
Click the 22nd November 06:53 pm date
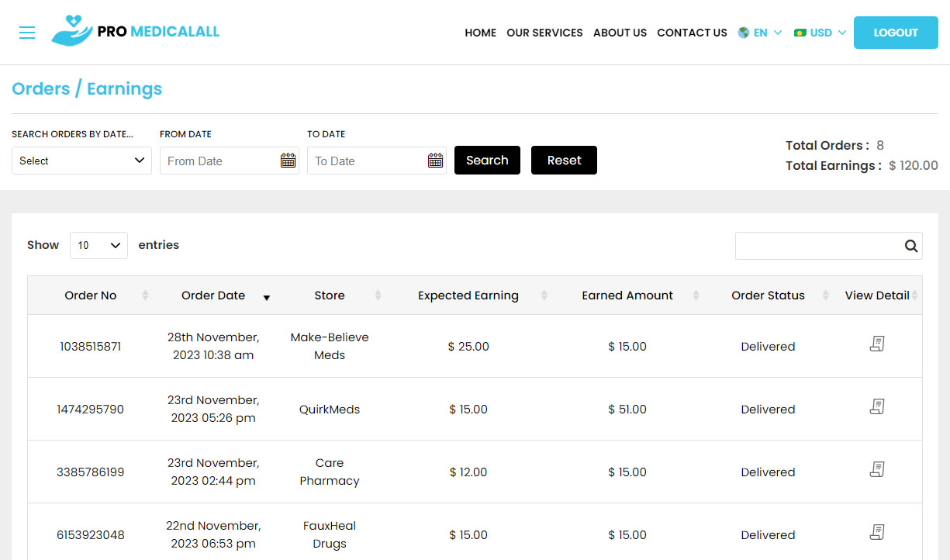213,535
